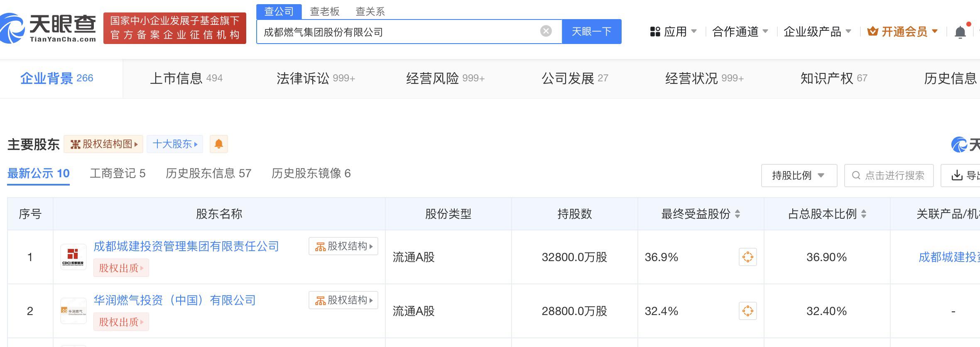Clear the search box text
This screenshot has width=980, height=347.
click(x=546, y=31)
